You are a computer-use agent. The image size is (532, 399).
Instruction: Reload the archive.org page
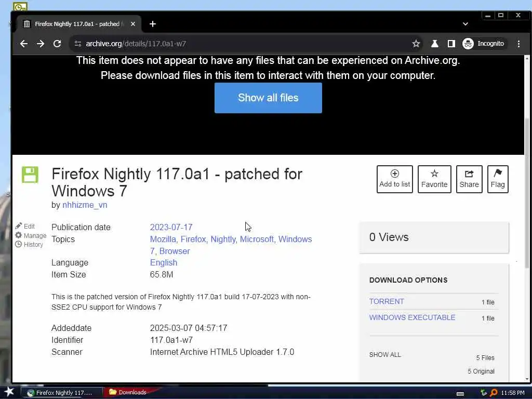click(x=57, y=44)
